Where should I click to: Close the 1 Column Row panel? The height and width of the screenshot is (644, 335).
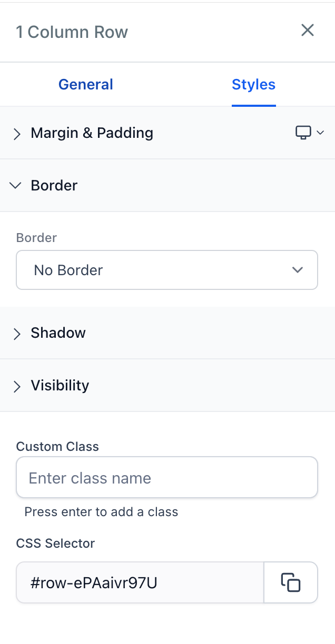tap(308, 31)
